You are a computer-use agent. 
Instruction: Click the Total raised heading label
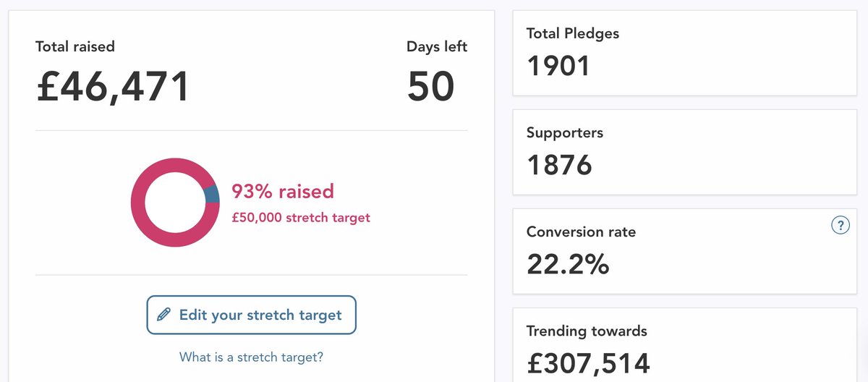(75, 47)
